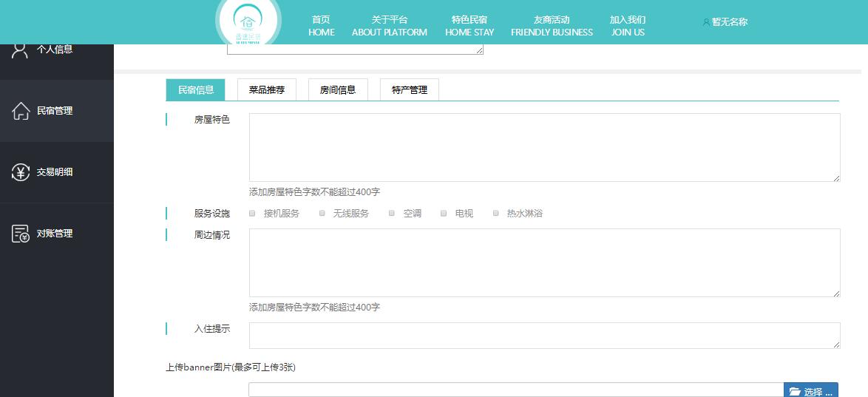The image size is (868, 397).
Task: Enable the 接机服务 checkbox
Action: (252, 214)
